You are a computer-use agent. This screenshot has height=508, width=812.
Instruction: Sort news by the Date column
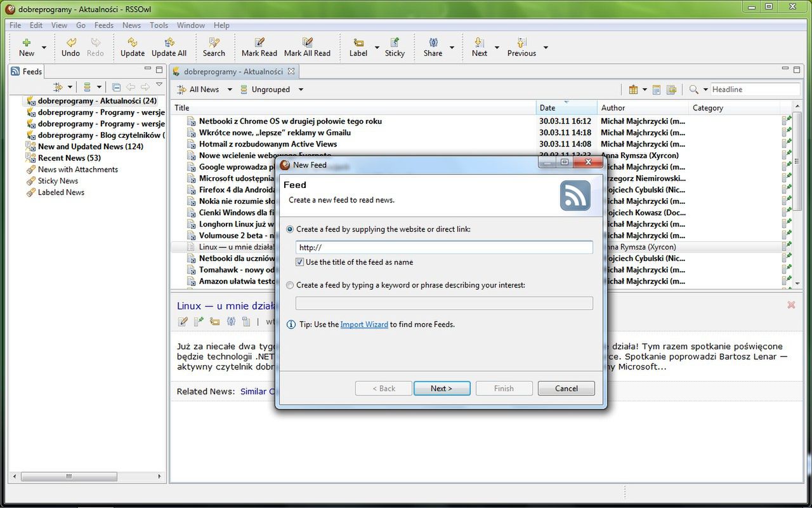[x=566, y=108]
